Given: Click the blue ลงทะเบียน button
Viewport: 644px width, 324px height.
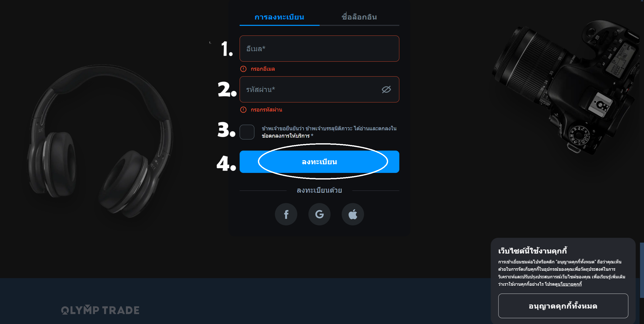Looking at the screenshot, I should pyautogui.click(x=319, y=162).
